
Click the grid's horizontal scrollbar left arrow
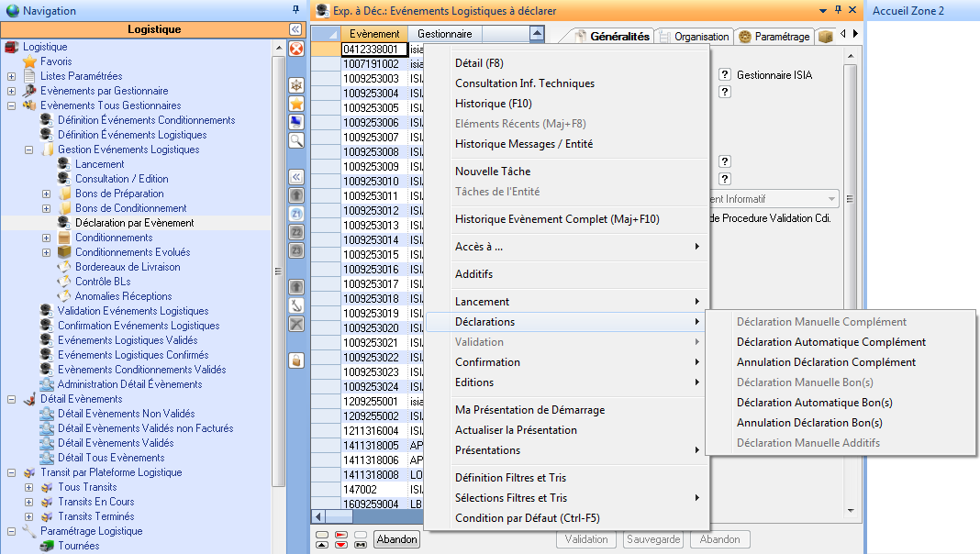[x=319, y=516]
